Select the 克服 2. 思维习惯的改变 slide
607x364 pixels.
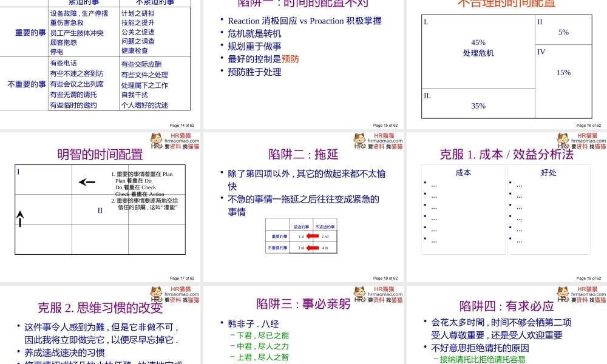(100, 325)
